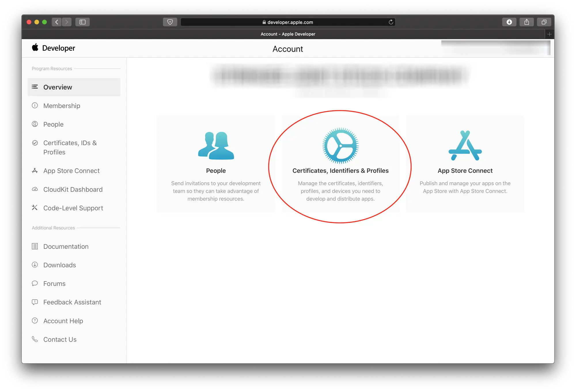Image resolution: width=576 pixels, height=392 pixels.
Task: Toggle the sidebar navigation panel
Action: [82, 21]
